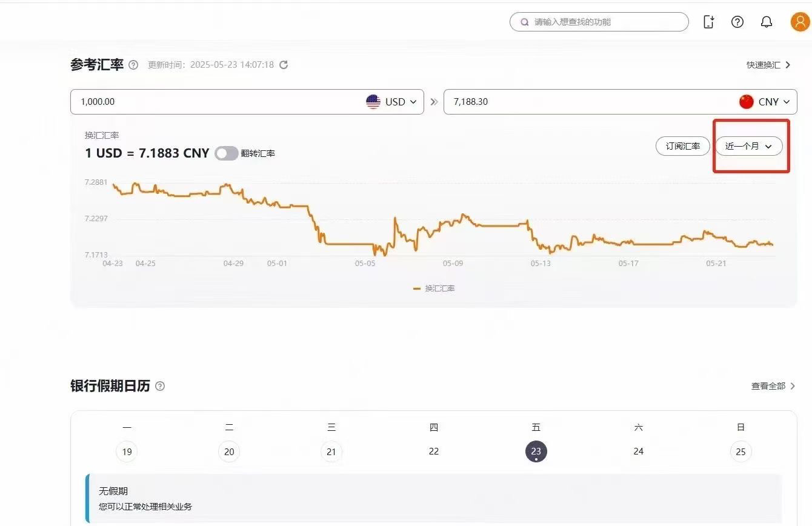Toggle the 翻转汇率 switch
The image size is (812, 526).
pyautogui.click(x=226, y=153)
